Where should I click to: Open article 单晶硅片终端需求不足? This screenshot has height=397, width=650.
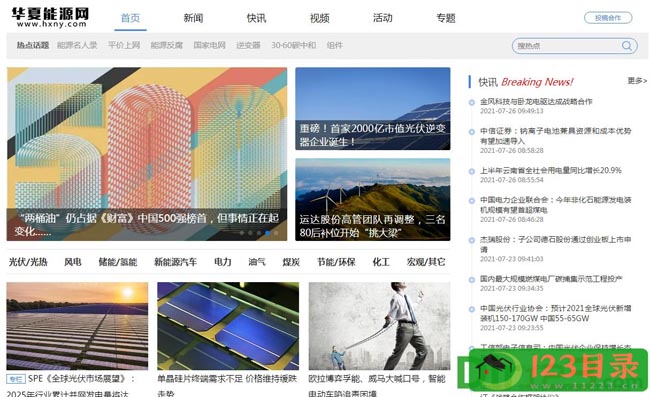coord(227,386)
